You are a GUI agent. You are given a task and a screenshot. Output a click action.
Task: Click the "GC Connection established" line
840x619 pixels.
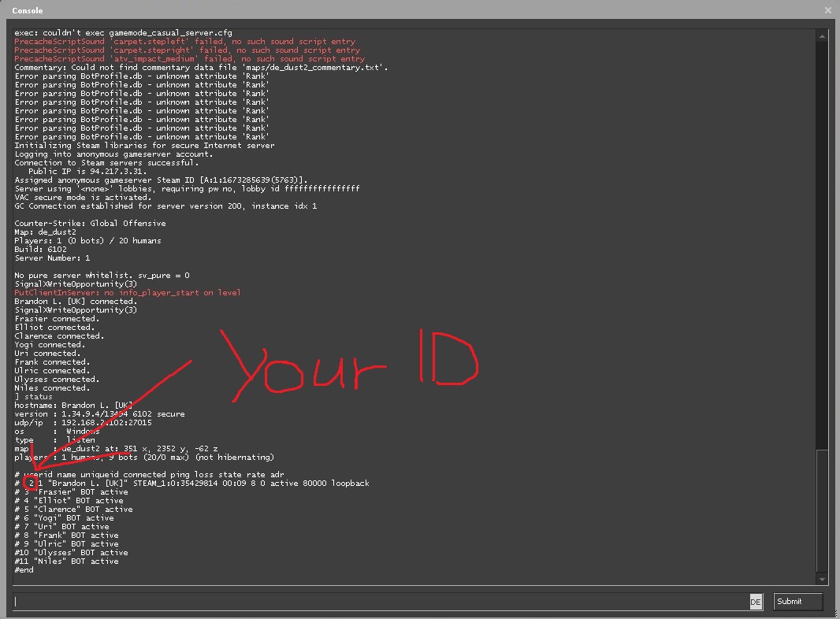[165, 206]
